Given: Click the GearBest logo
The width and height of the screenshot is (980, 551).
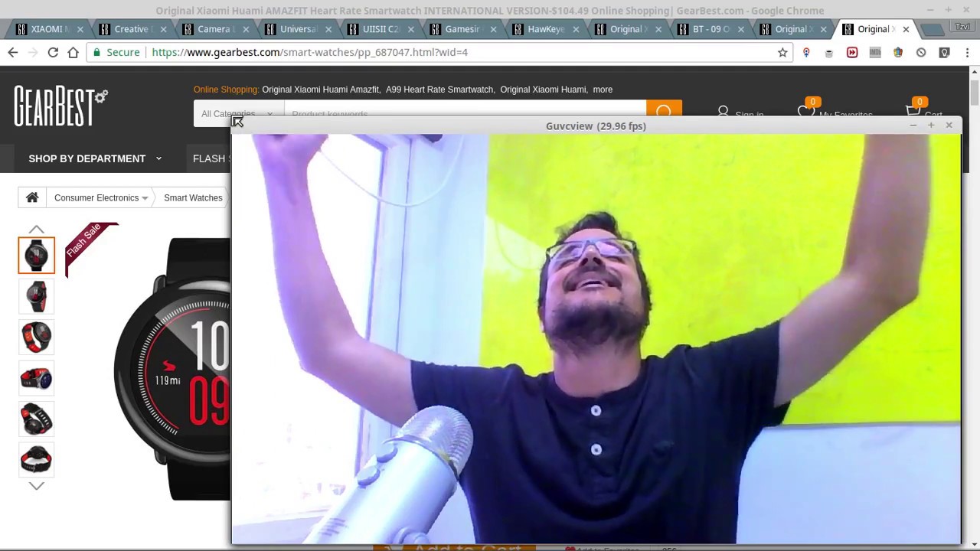Looking at the screenshot, I should tap(60, 106).
